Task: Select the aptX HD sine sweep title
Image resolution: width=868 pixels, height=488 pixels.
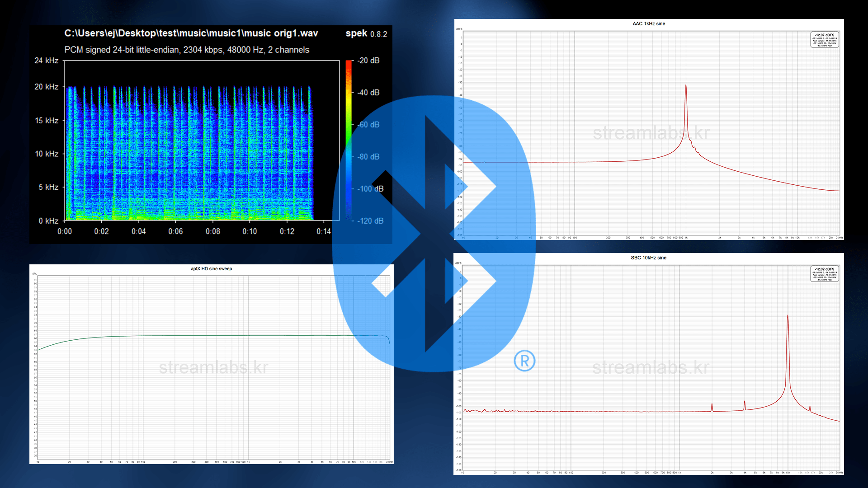Action: pos(211,268)
